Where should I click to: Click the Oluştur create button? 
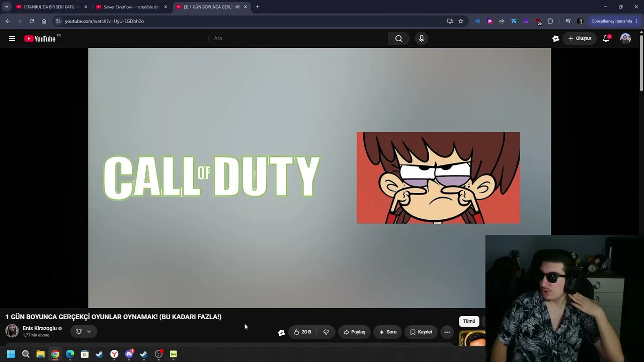(580, 39)
